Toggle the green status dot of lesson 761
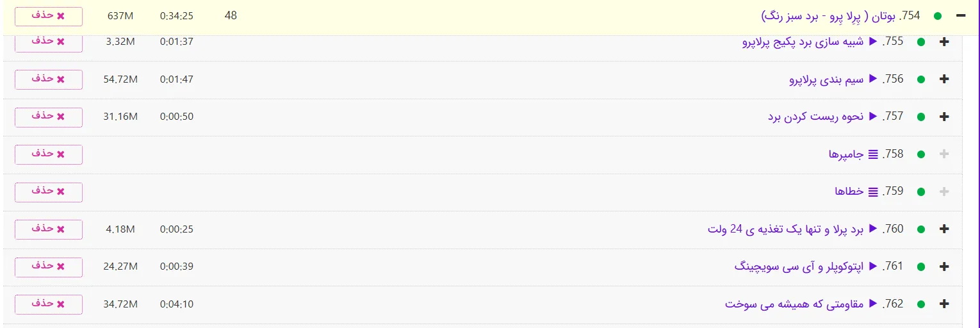The width and height of the screenshot is (980, 328). pos(921,266)
